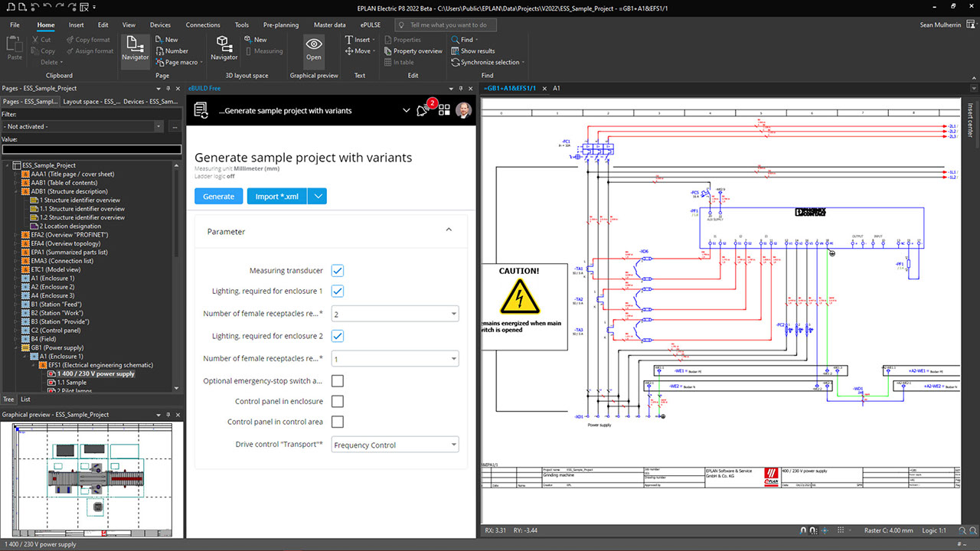Collapse the Parameter section chevron
Viewport: 980px width, 551px height.
click(x=449, y=230)
